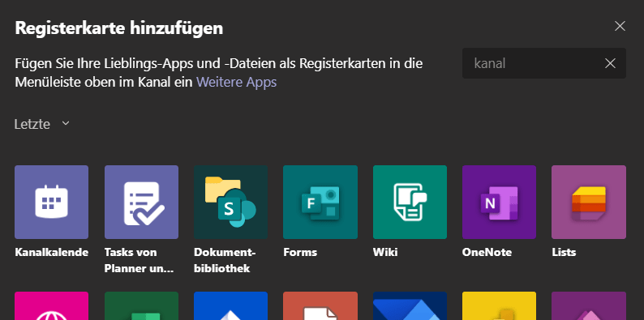The height and width of the screenshot is (320, 644).
Task: Clear the kanal search text
Action: tap(610, 63)
